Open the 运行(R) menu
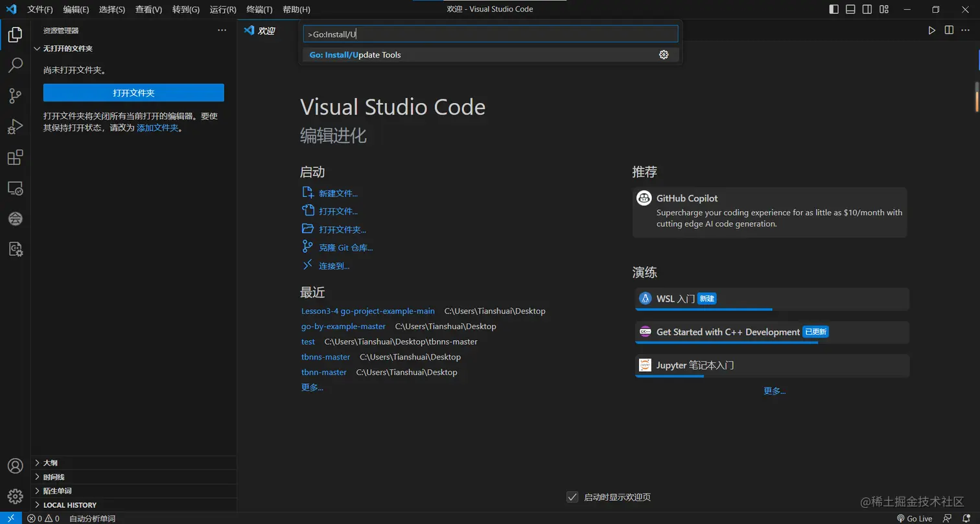Viewport: 980px width, 524px height. [x=223, y=10]
